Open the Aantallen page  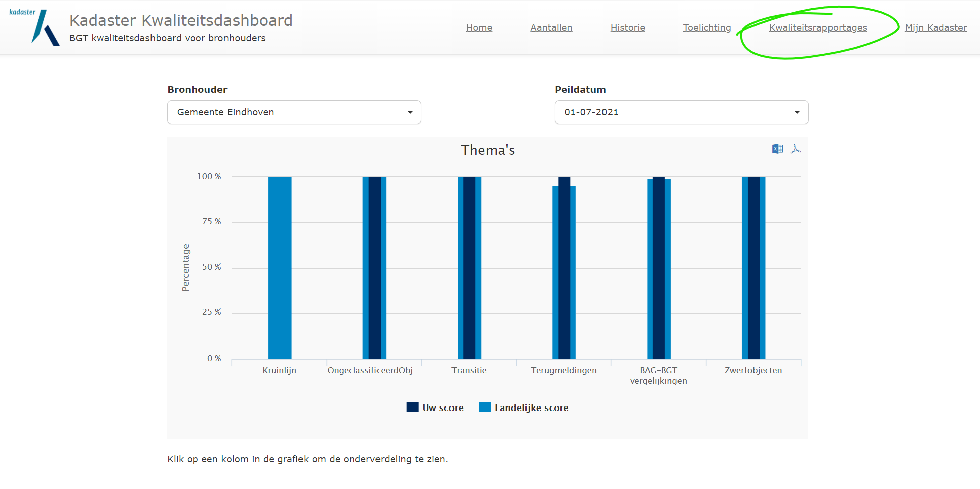(551, 28)
